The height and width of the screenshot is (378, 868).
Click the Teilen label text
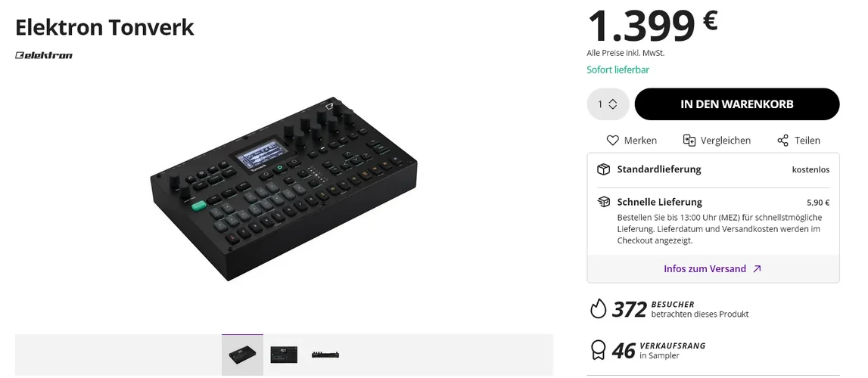coord(807,141)
